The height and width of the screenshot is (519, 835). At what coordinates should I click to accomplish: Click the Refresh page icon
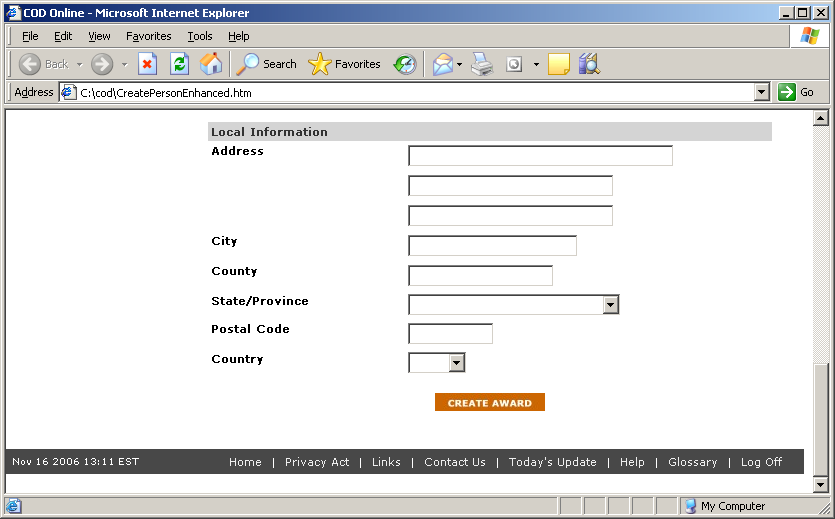(179, 64)
